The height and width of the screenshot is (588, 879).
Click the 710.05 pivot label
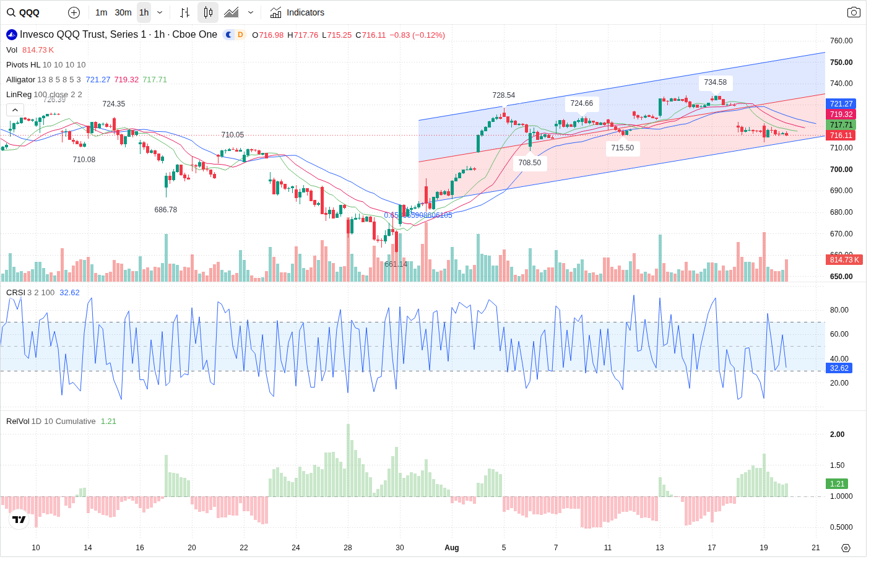pos(233,135)
